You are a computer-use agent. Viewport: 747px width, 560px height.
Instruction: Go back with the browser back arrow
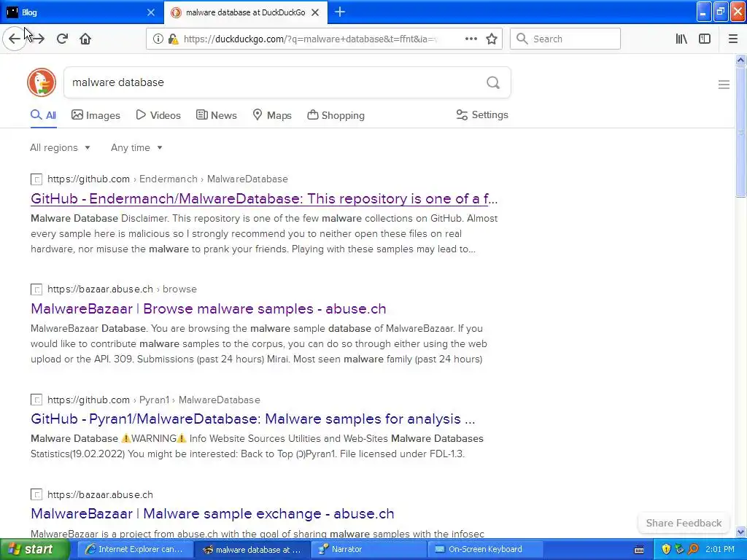tap(15, 39)
